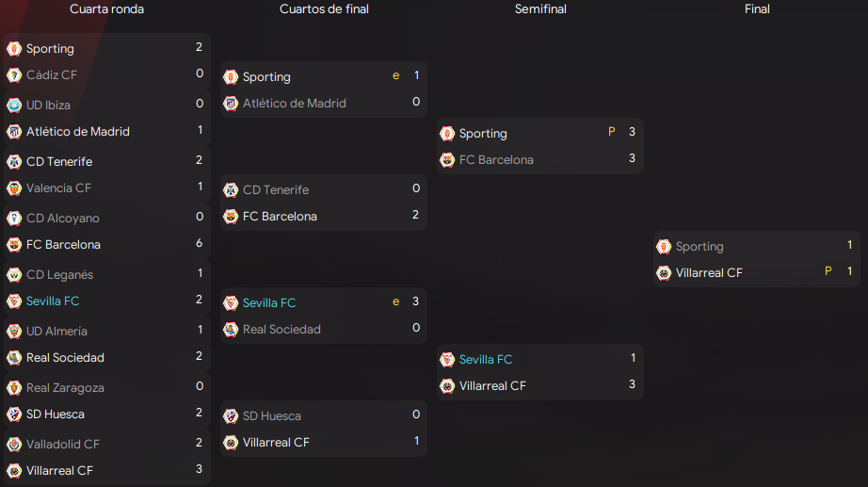Click the Villarreal CF badge in Final
The width and height of the screenshot is (868, 487).
[x=664, y=272]
